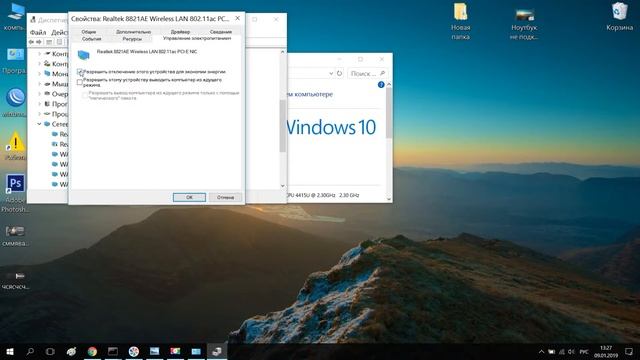Screen dimensions: 640x360
Task: Expand the Очер... node in Device Manager
Action: coord(39,94)
